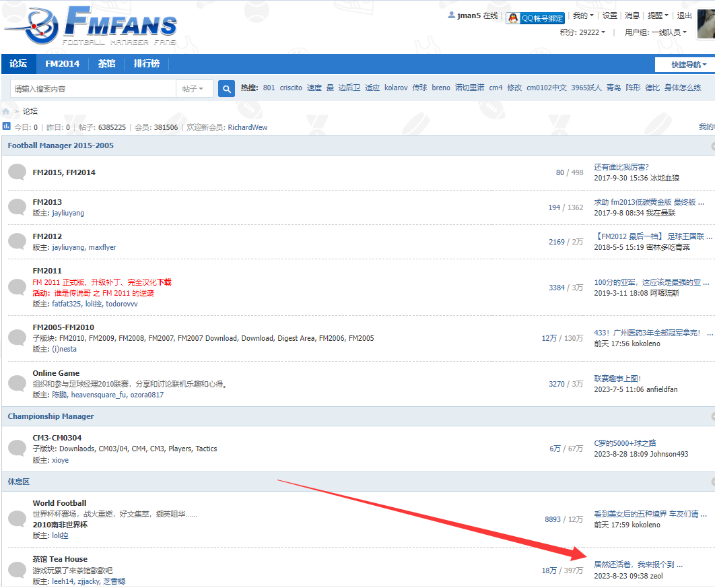Select the FM2014 navigation tab
This screenshot has width=715, height=588.
point(63,64)
